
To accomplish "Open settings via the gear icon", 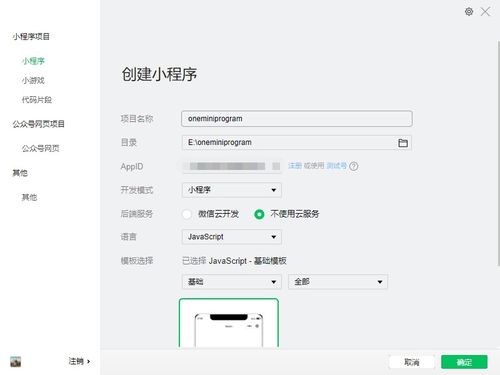I will click(469, 12).
